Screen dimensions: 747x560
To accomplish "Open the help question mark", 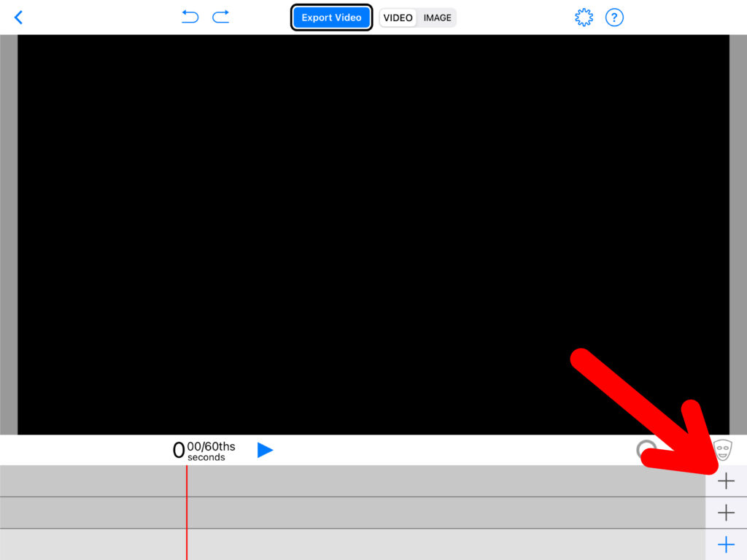I will click(614, 17).
